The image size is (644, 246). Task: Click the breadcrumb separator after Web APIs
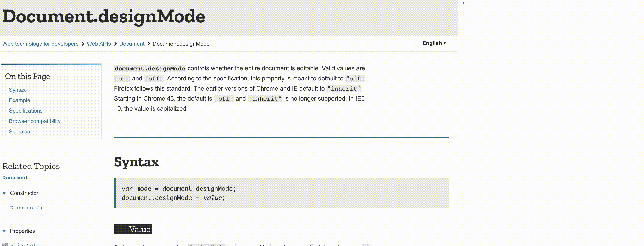[x=115, y=44]
